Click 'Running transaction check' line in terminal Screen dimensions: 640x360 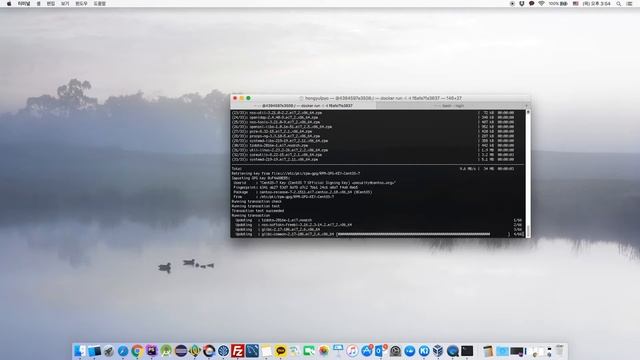coord(256,201)
